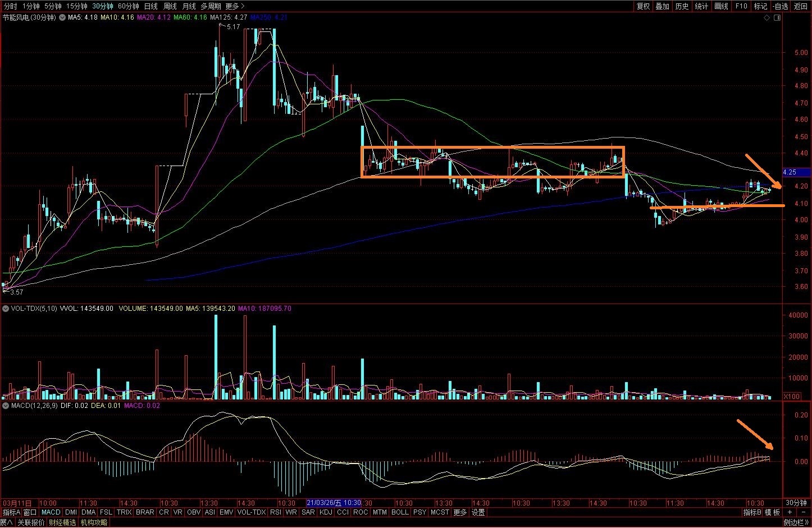Open the 指标B dropdown
812x528 pixels.
pos(752,512)
